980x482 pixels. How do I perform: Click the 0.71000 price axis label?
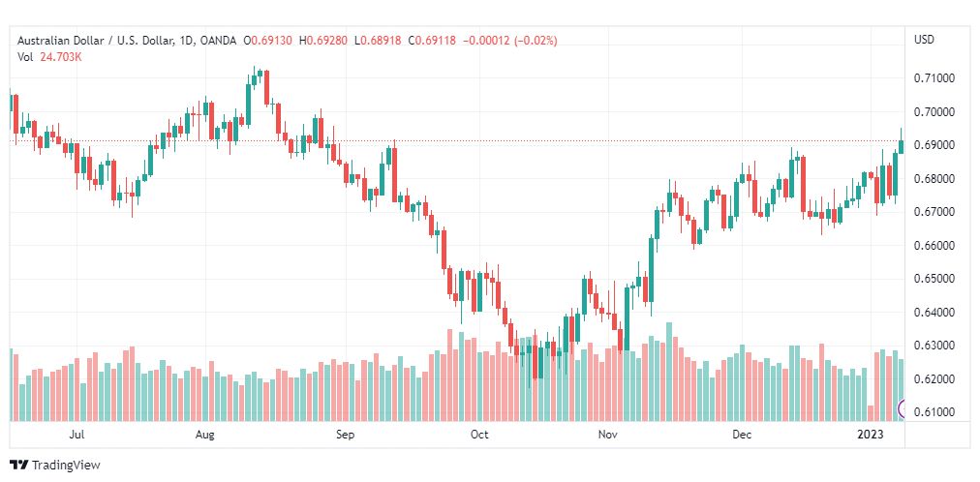(935, 78)
